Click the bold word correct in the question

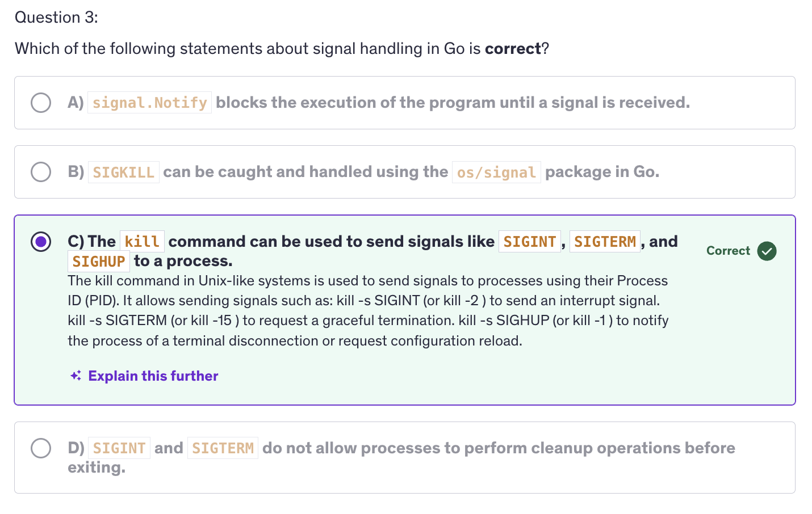tap(513, 49)
